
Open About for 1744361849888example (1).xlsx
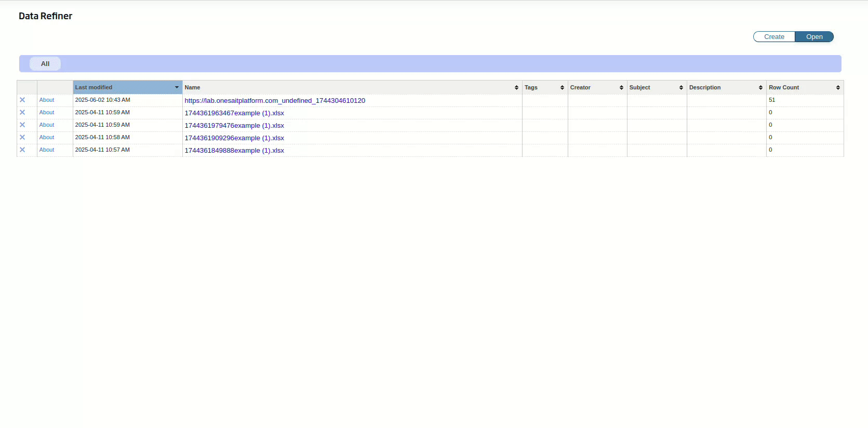click(x=47, y=150)
